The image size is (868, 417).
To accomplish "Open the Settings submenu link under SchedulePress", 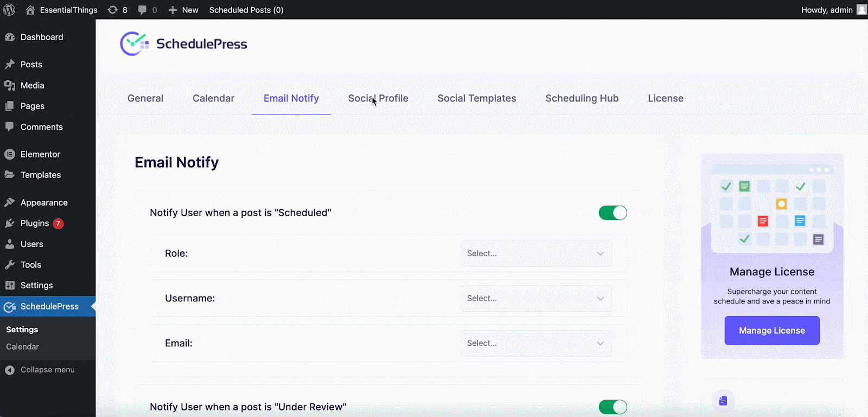I will [22, 330].
